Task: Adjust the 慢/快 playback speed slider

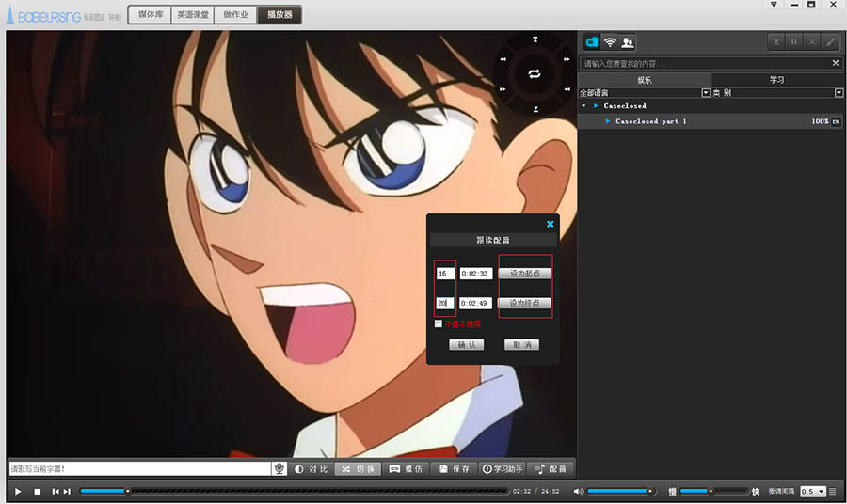Action: [714, 491]
